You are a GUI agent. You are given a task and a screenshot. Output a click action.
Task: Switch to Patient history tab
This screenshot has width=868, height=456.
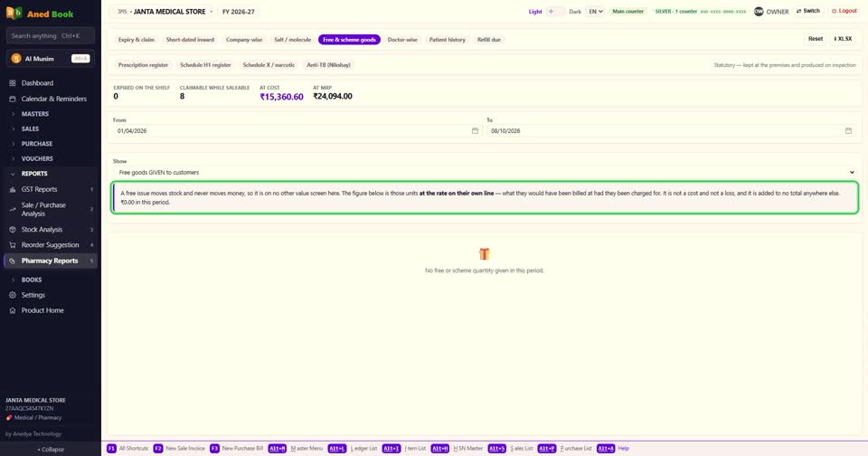[x=448, y=40]
